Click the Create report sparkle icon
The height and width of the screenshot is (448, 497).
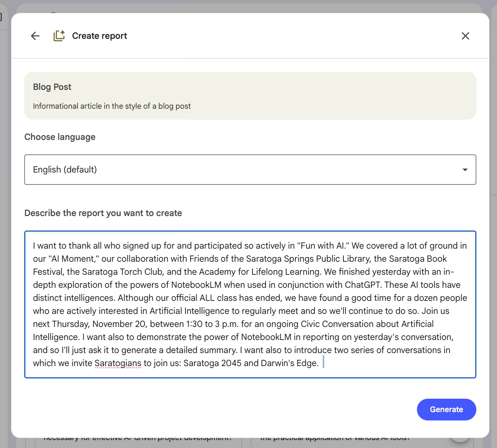(59, 36)
